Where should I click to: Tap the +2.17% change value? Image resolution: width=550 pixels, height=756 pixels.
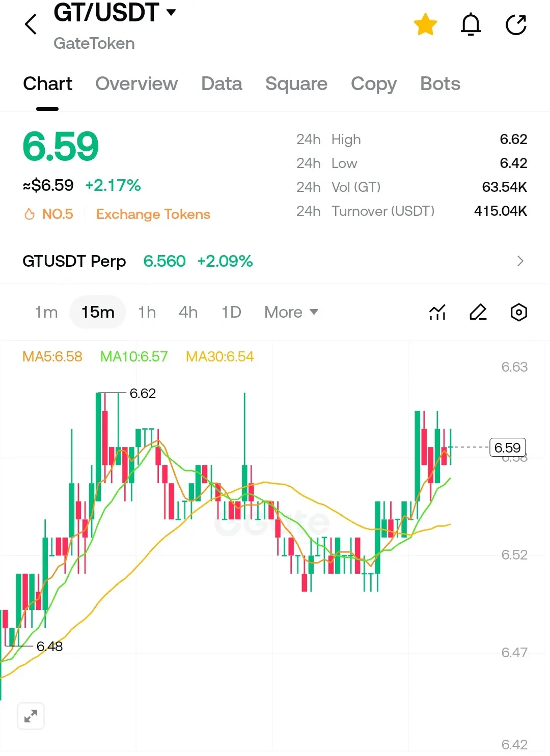pyautogui.click(x=113, y=185)
